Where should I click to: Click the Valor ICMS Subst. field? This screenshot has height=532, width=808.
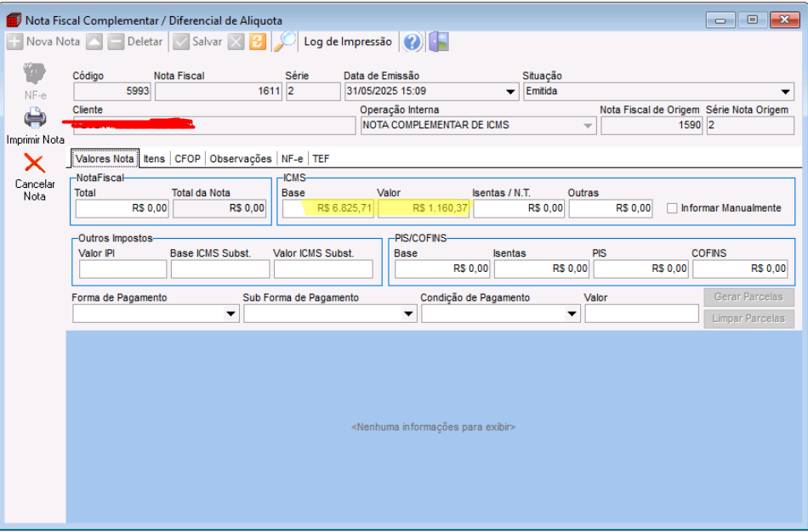click(x=323, y=269)
